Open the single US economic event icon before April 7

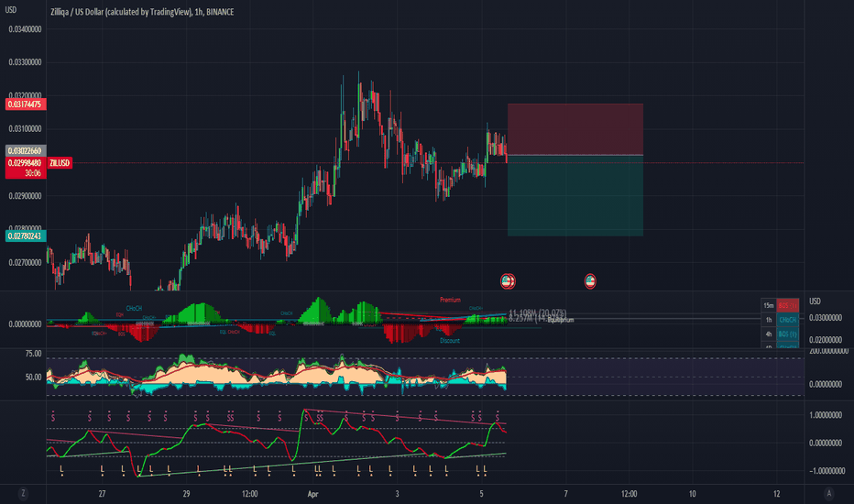coord(590,281)
